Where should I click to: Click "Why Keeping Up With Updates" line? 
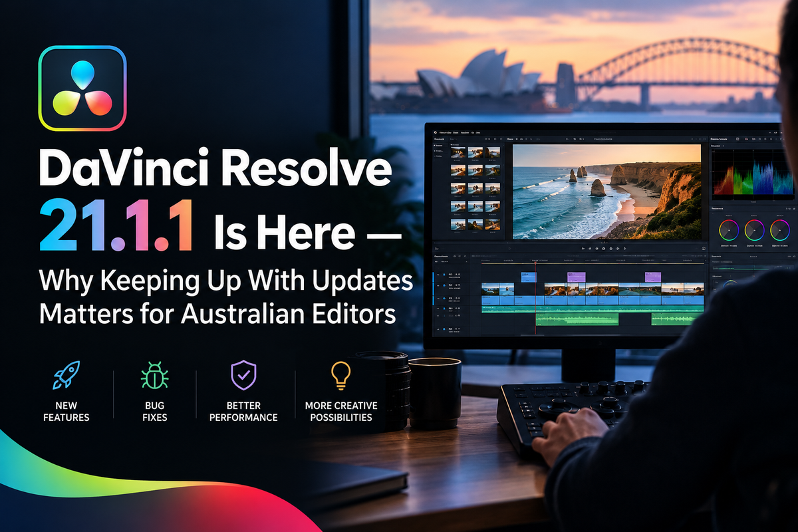tap(226, 281)
